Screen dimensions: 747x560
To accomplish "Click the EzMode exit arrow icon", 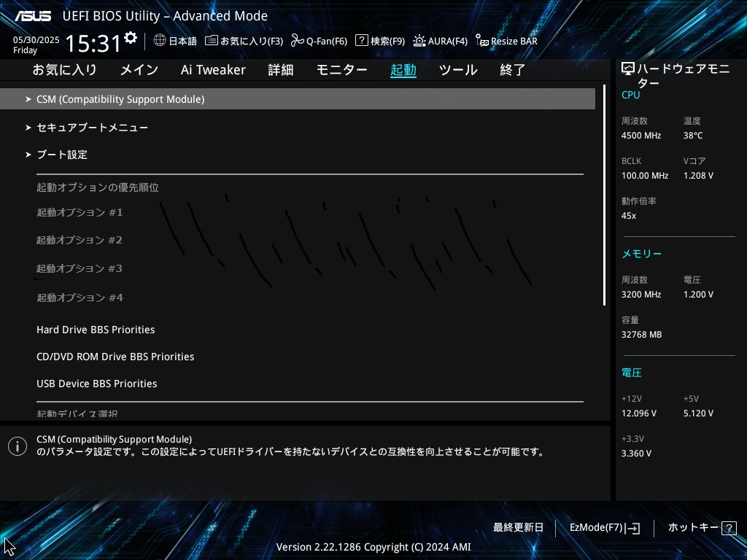I will (632, 528).
